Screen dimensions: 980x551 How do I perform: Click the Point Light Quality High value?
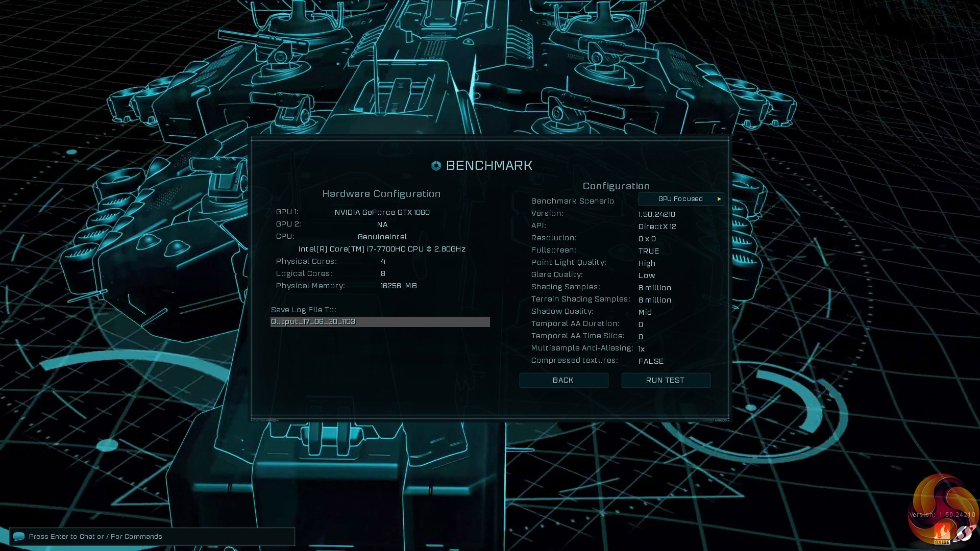pyautogui.click(x=646, y=263)
